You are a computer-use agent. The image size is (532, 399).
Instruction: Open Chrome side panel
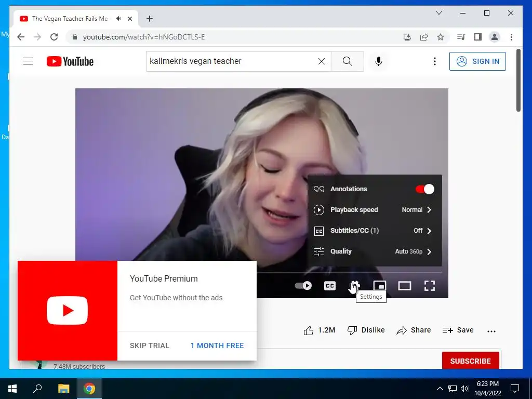[478, 37]
